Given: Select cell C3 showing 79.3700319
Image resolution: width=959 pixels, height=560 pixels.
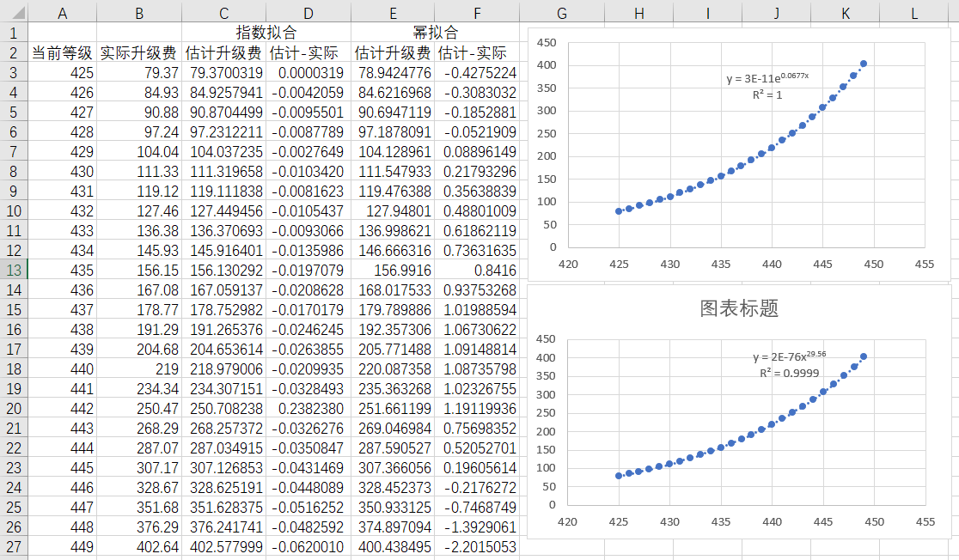Looking at the screenshot, I should click(223, 73).
